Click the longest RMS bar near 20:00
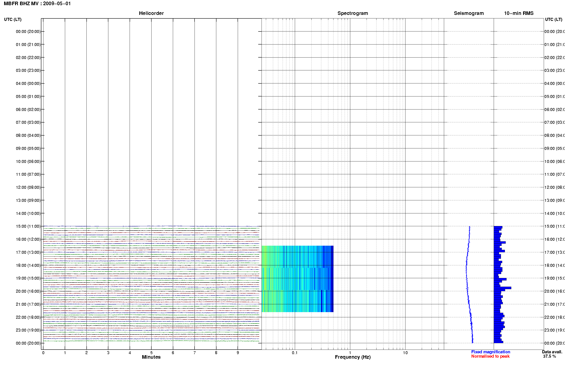This screenshot has height=368, width=588. (502, 288)
